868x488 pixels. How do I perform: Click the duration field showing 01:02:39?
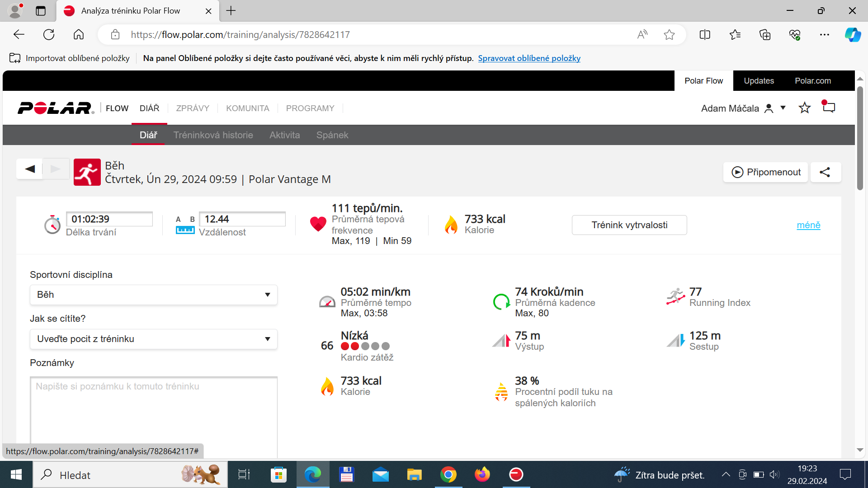click(109, 219)
